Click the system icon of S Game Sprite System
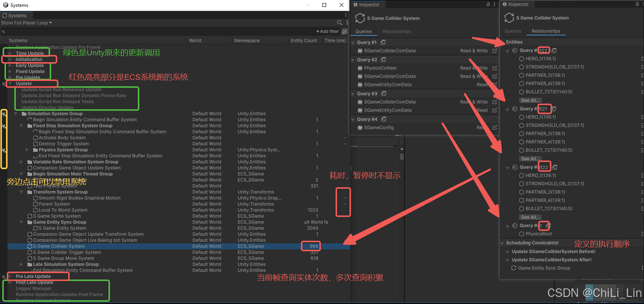The width and height of the screenshot is (644, 304). 30,216
